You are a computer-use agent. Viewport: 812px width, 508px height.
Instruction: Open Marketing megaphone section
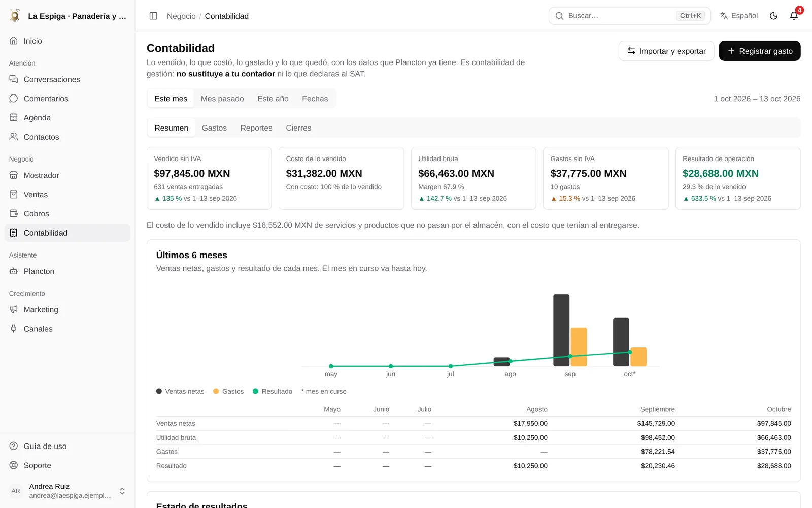pos(67,310)
